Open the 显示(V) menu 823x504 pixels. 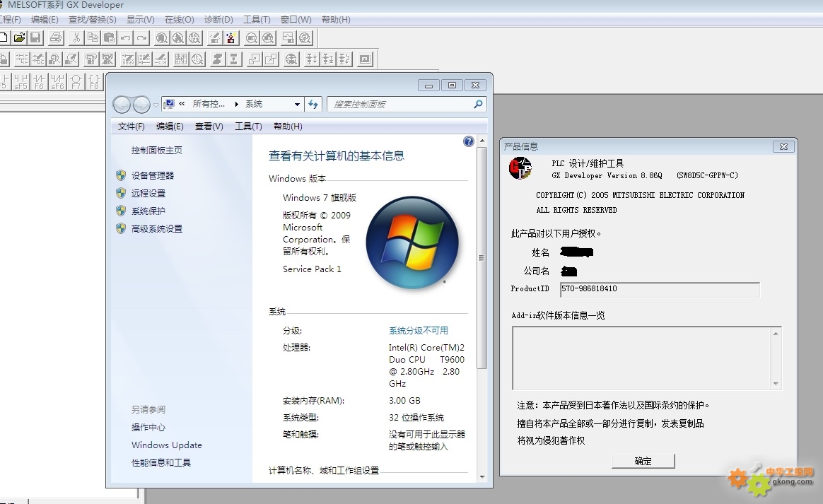coord(140,19)
